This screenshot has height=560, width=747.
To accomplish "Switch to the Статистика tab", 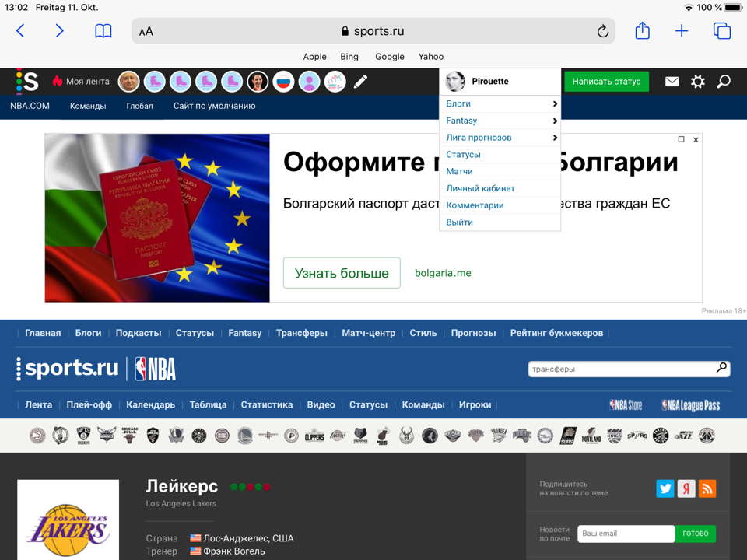I will pyautogui.click(x=267, y=404).
